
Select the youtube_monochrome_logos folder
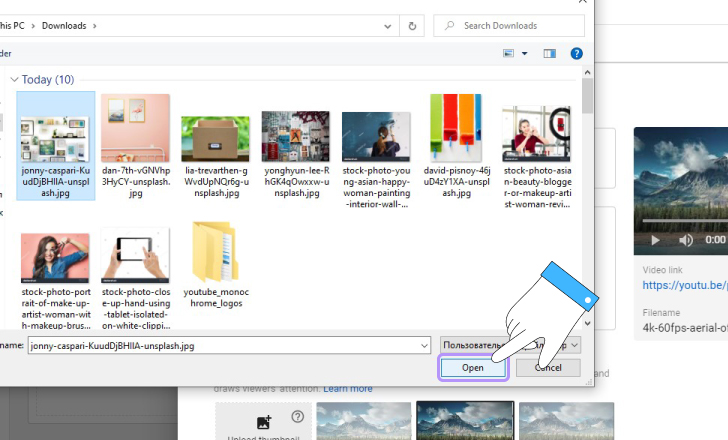pos(216,265)
